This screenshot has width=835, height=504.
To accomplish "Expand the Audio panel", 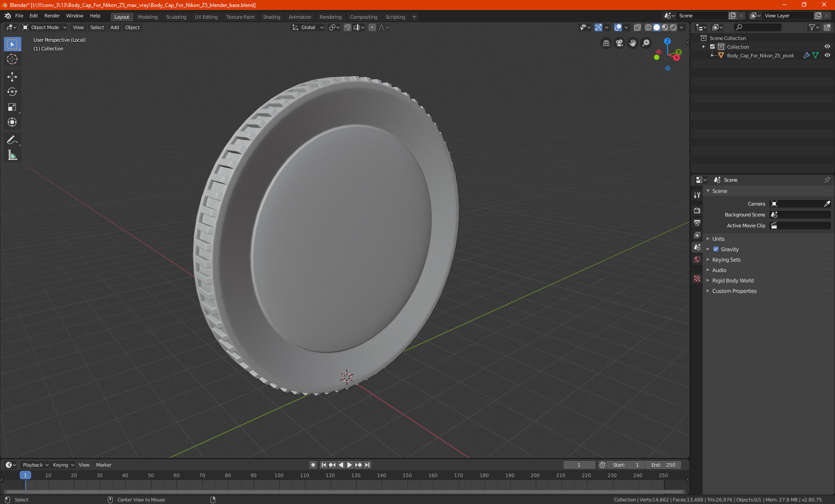I will click(x=719, y=270).
